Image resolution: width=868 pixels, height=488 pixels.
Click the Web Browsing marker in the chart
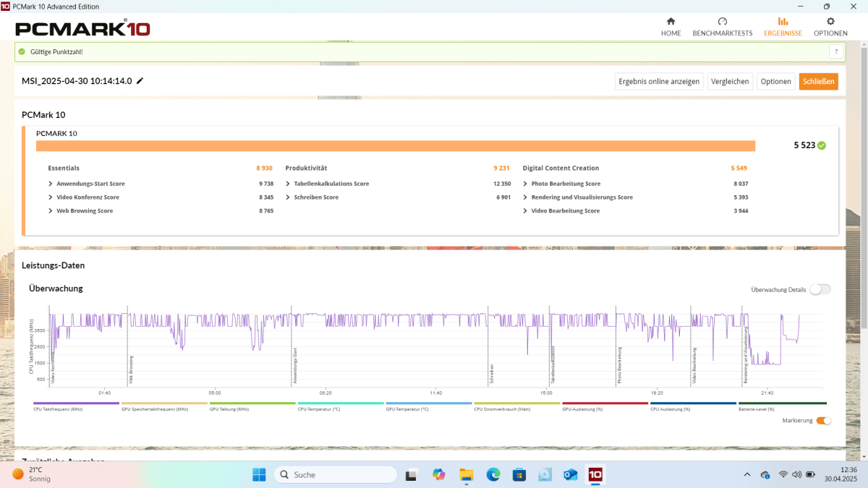point(131,369)
